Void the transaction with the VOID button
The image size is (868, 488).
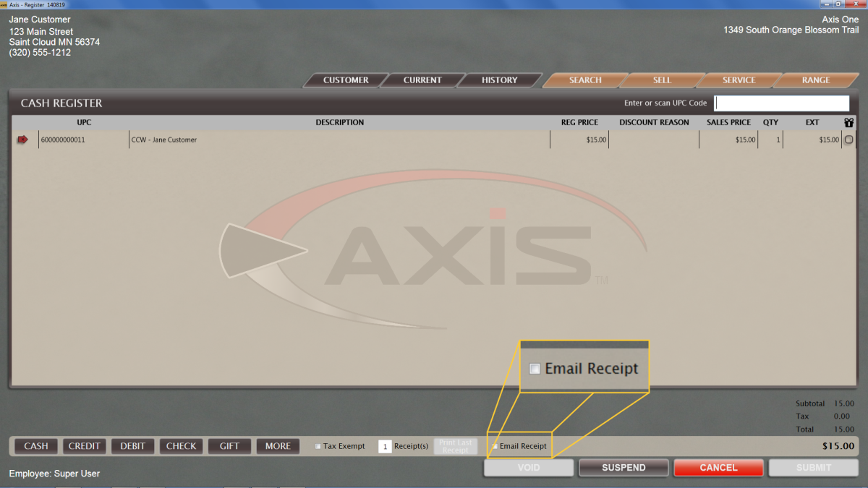[x=529, y=468]
